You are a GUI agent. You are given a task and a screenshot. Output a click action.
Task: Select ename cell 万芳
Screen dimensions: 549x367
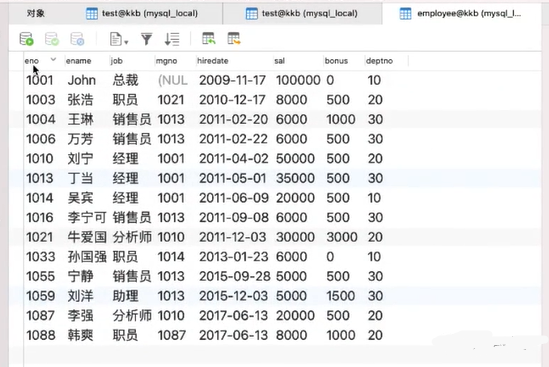pyautogui.click(x=80, y=139)
